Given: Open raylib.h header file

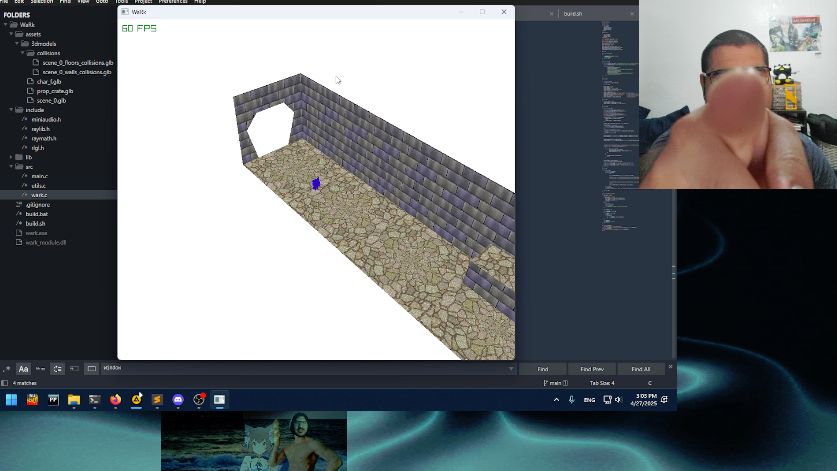Looking at the screenshot, I should coord(41,129).
